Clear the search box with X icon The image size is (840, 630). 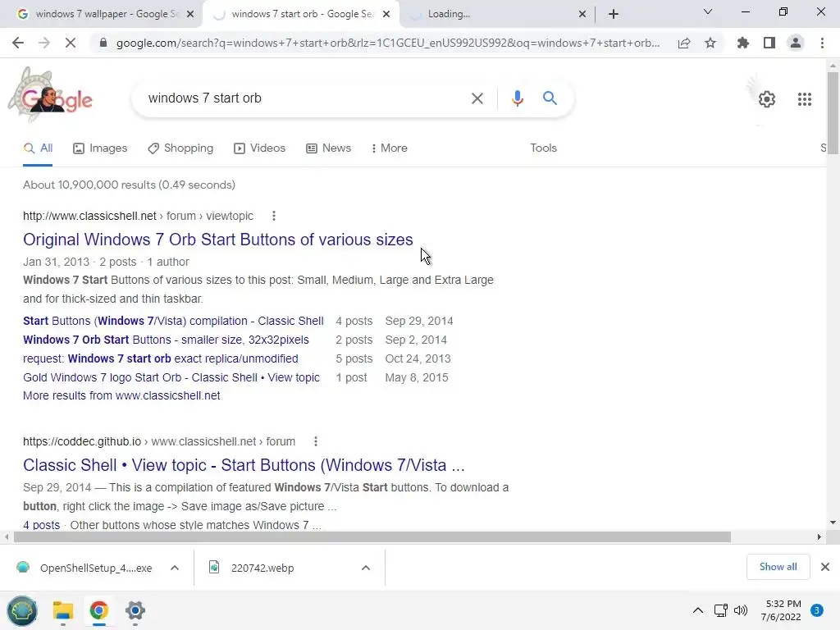click(x=477, y=98)
